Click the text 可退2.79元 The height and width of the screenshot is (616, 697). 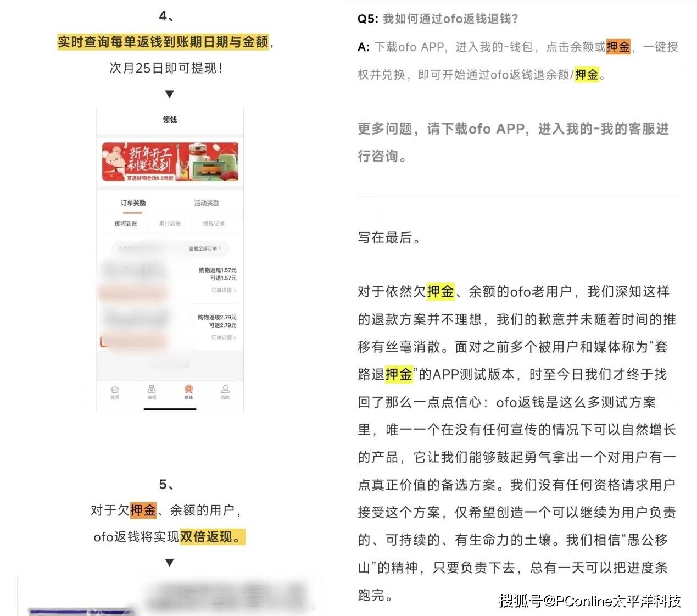(223, 325)
